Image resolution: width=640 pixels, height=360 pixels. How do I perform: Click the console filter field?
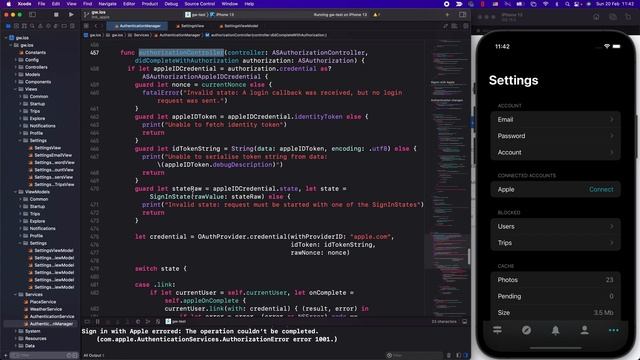pos(414,355)
